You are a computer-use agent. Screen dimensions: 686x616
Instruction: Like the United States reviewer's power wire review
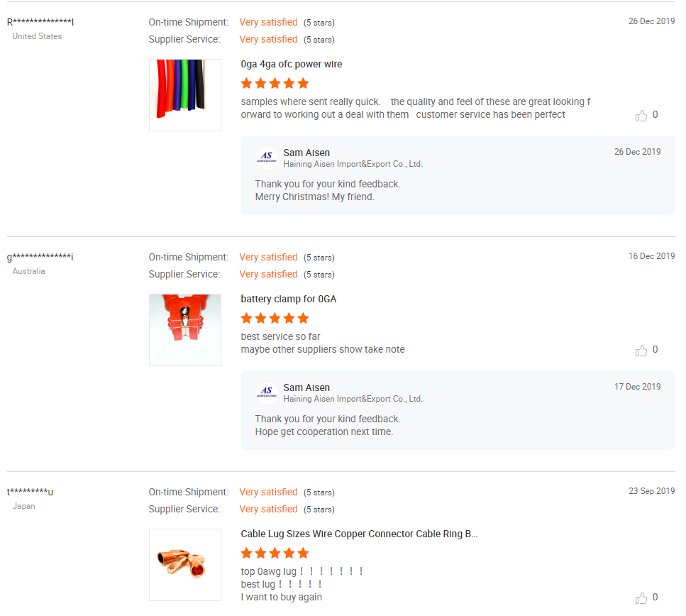point(641,116)
